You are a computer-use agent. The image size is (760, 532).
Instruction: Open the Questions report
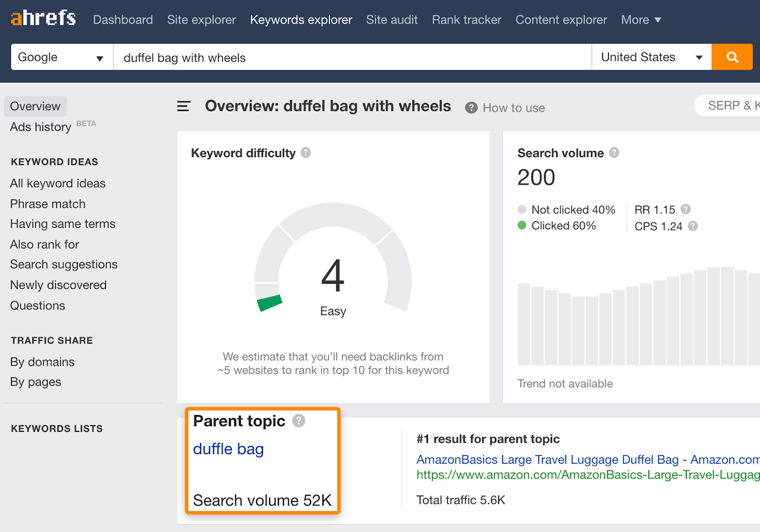pos(38,306)
